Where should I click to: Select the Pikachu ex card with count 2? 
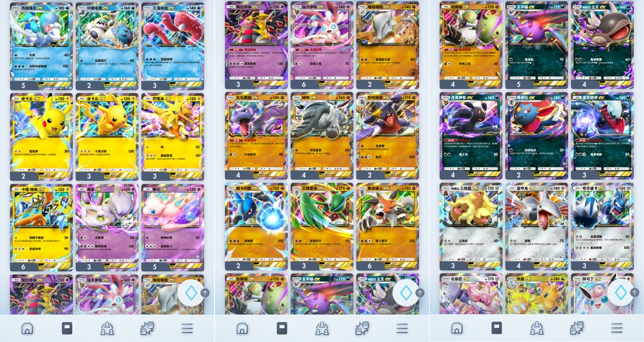[42, 137]
